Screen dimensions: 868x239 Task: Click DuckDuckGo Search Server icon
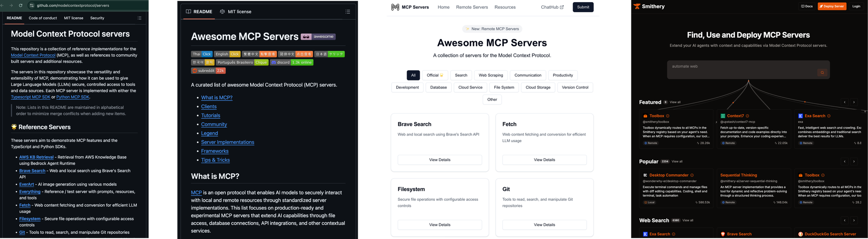tap(800, 234)
